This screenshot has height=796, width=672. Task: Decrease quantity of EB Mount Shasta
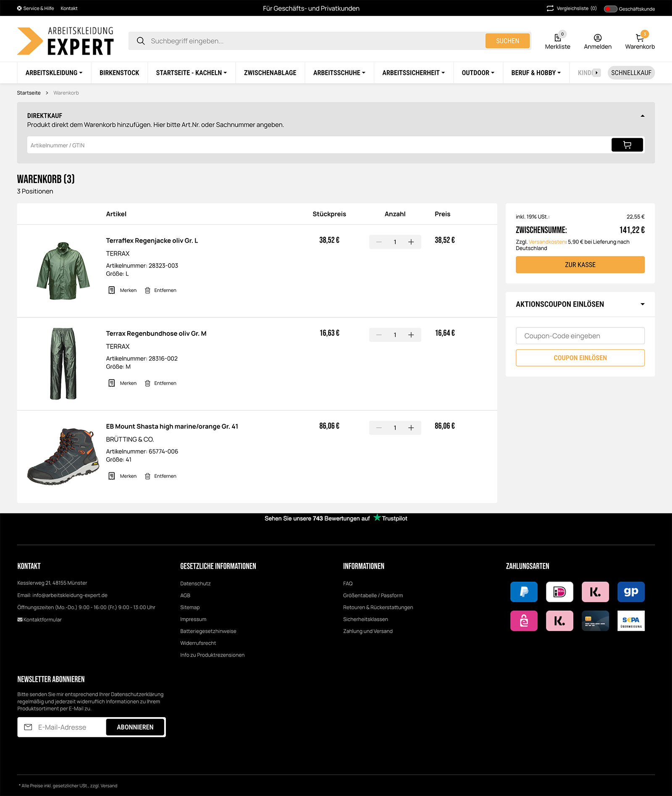coord(379,427)
